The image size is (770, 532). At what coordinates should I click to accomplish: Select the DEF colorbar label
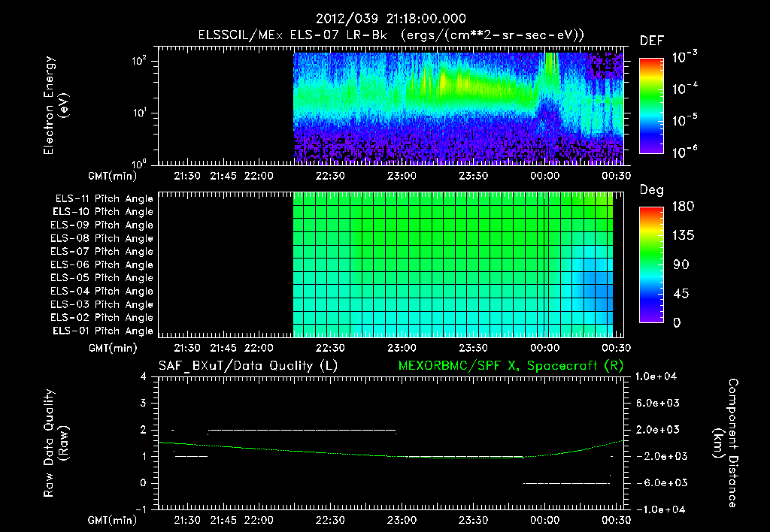tap(652, 41)
